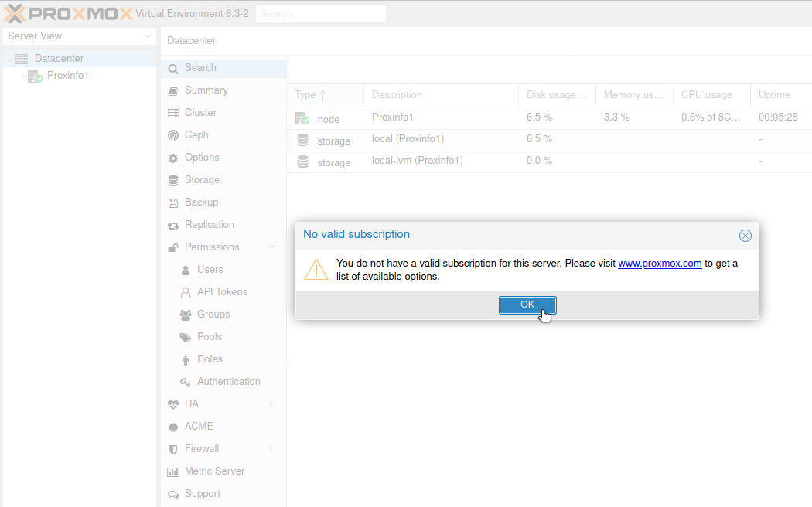Image resolution: width=812 pixels, height=507 pixels.
Task: Select the local (Proxinfo1) storage row
Action: 549,140
